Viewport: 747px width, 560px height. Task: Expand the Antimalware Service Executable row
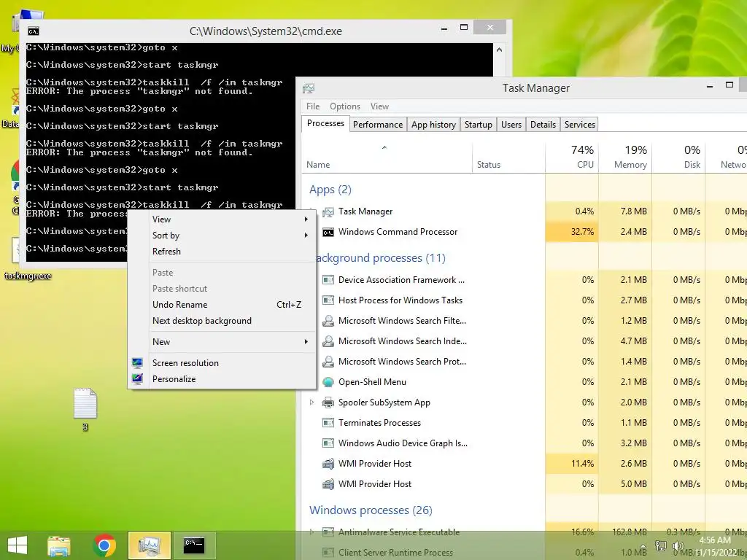[x=311, y=532]
